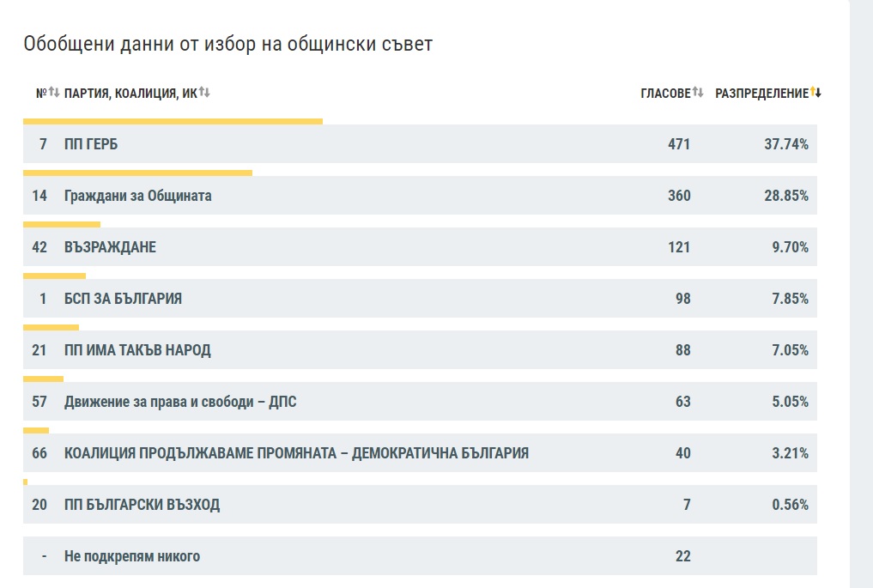Click the Обобщени данни heading text
This screenshot has height=588, width=873.
point(227,44)
